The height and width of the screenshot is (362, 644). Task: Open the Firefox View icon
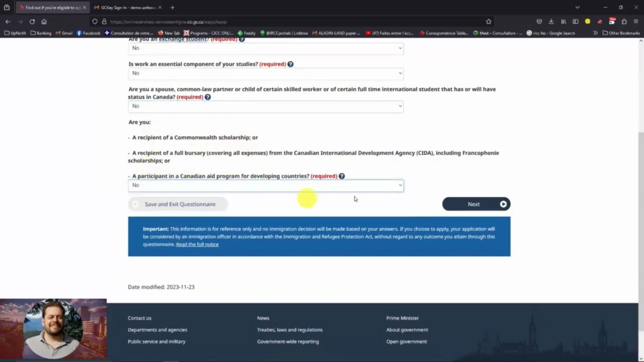[7, 8]
